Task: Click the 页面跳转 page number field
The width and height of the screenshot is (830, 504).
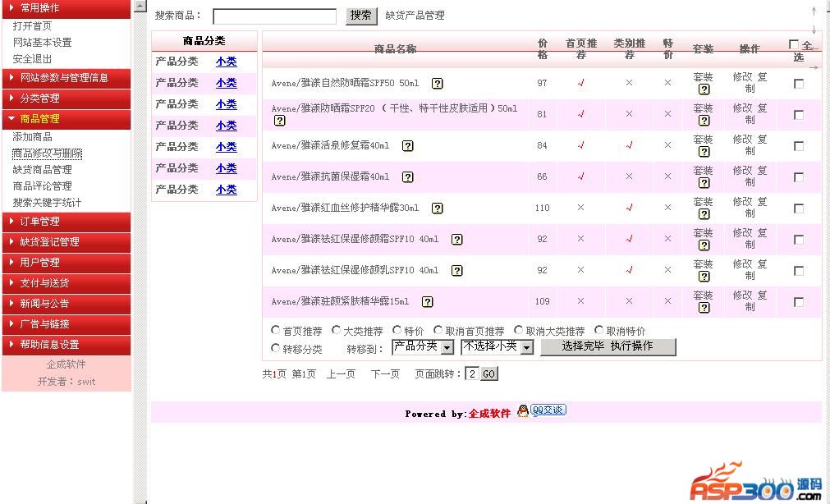Action: pos(472,374)
